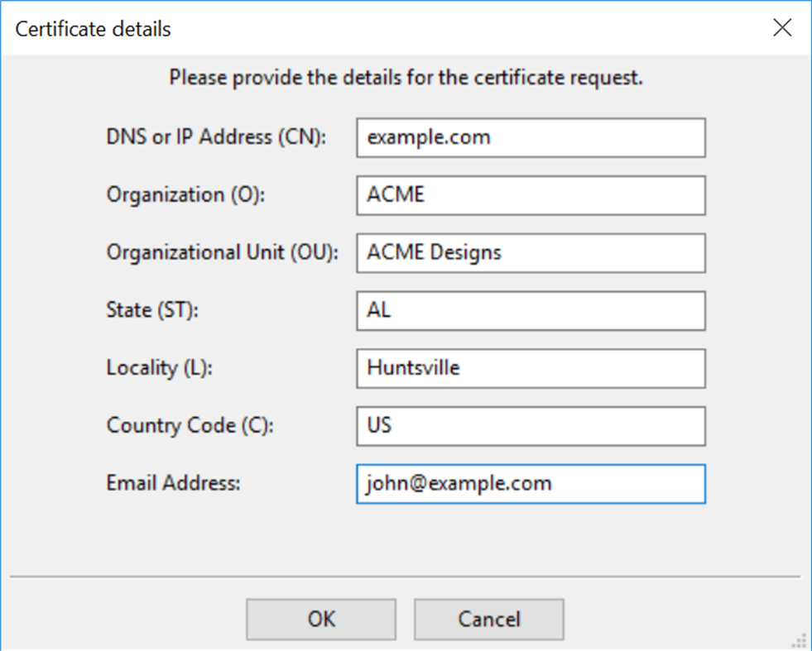Click the Email Address input box

[x=530, y=484]
